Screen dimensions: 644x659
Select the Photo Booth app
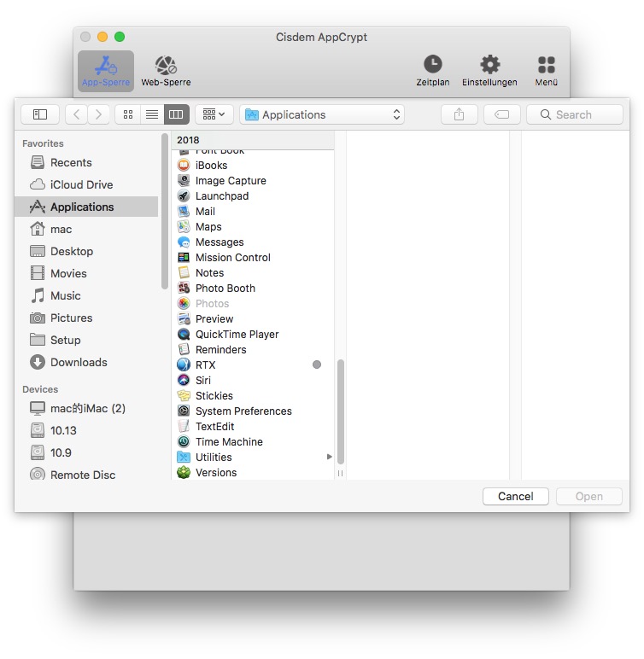[x=253, y=288]
